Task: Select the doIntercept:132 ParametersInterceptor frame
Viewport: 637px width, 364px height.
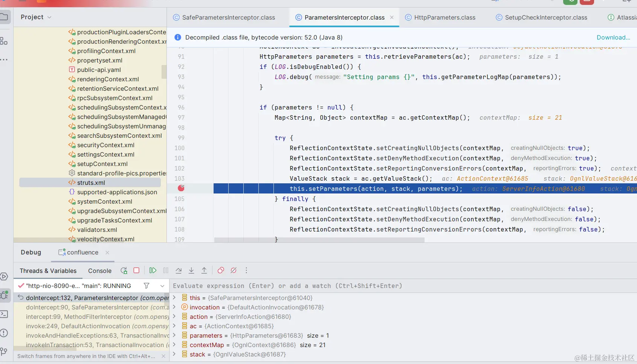Action: (x=92, y=298)
